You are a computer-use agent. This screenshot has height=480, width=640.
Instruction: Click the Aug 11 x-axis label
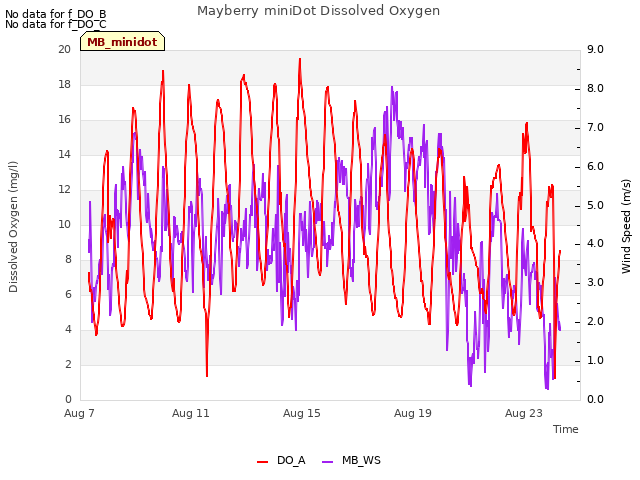(191, 413)
